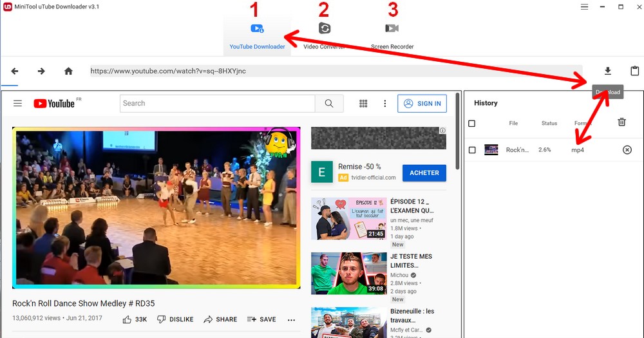Open more actions ellipsis below the video
Screen dimensions: 644x338
291,320
